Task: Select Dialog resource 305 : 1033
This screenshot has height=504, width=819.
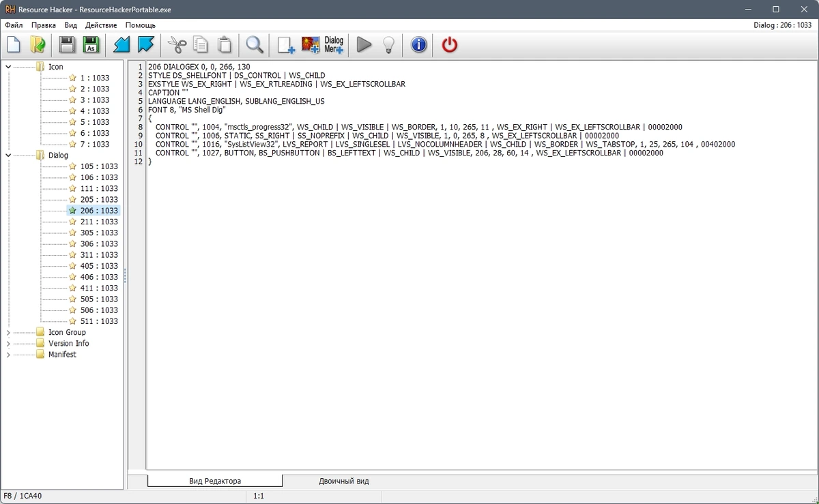Action: (x=99, y=233)
